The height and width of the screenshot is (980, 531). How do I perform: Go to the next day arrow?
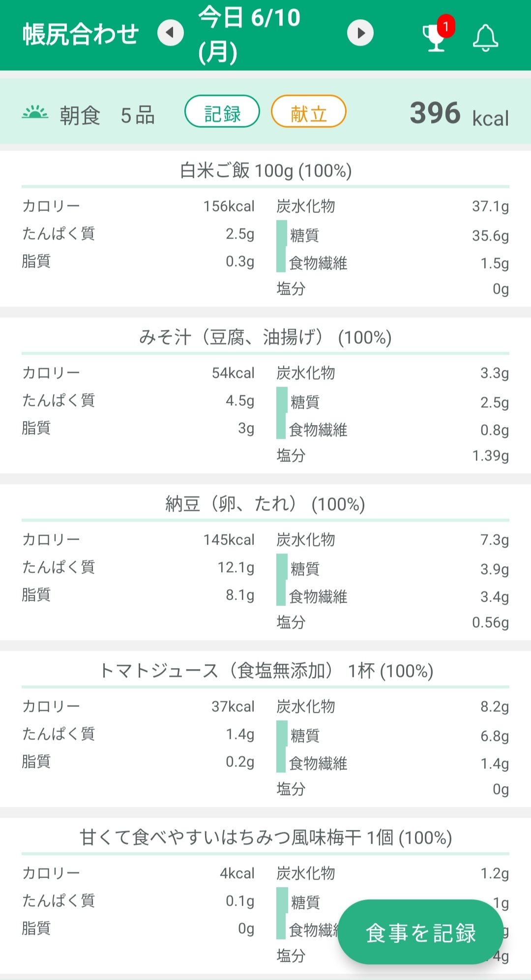coord(360,33)
